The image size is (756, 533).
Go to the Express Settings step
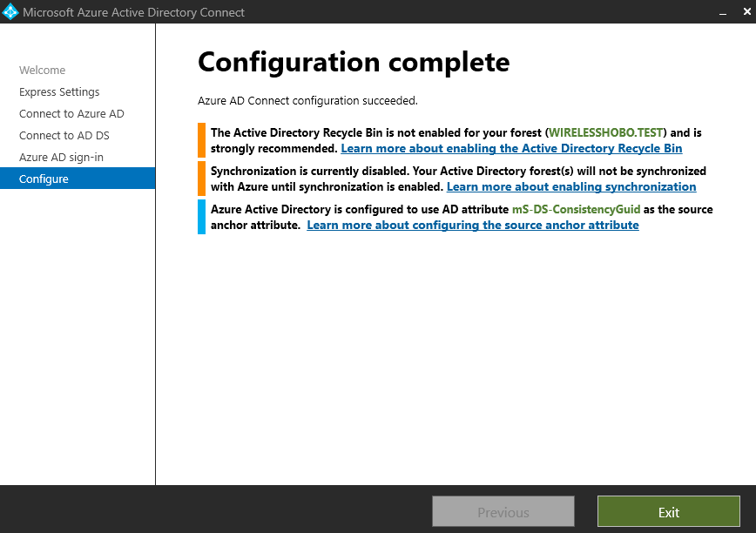click(x=59, y=92)
